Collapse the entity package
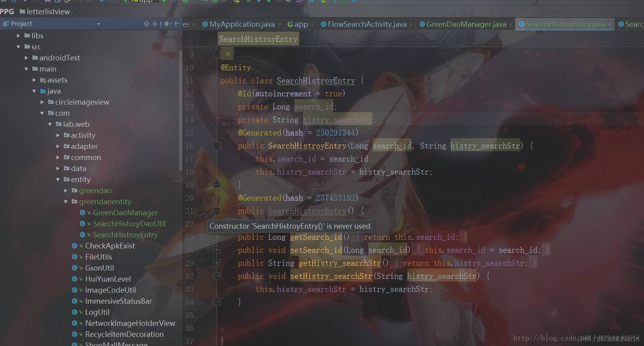The height and width of the screenshot is (346, 644). tap(58, 179)
